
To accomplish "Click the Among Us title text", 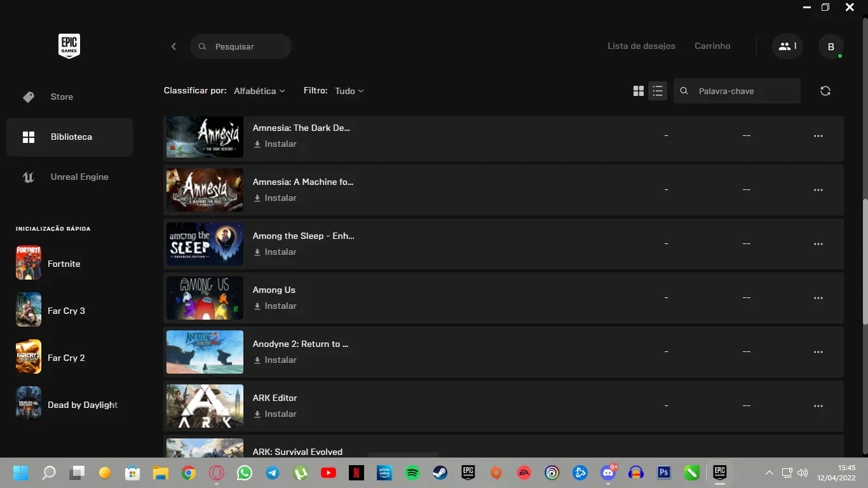I will tap(274, 290).
